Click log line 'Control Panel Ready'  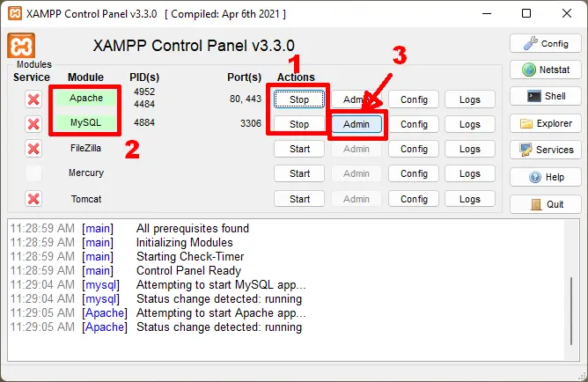(188, 271)
